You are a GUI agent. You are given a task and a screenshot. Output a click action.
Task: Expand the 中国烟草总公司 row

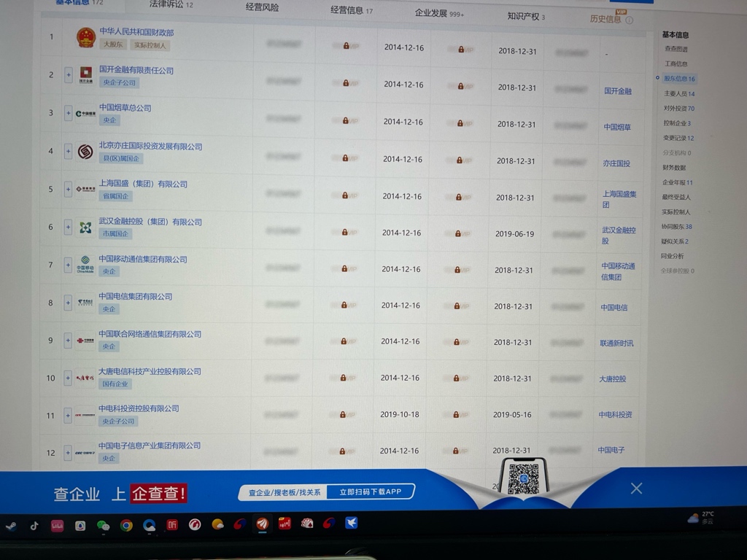pyautogui.click(x=68, y=113)
